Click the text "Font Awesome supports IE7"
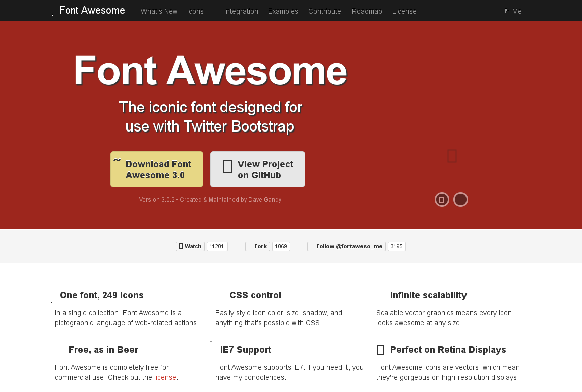 [x=260, y=367]
